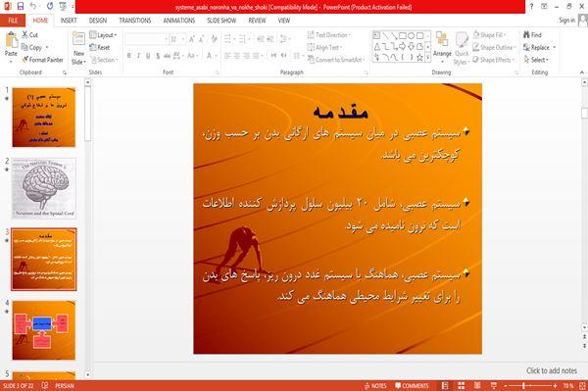Select slide 2 brain thumbnail

click(43, 188)
